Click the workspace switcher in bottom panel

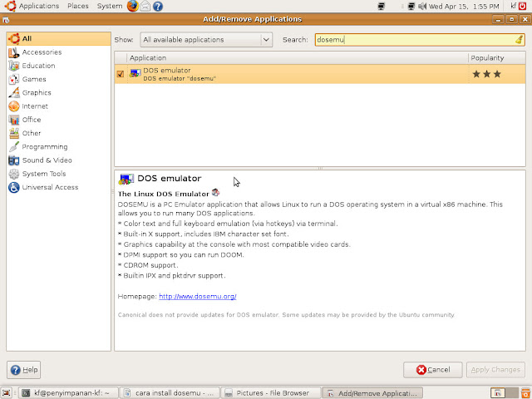pos(505,393)
